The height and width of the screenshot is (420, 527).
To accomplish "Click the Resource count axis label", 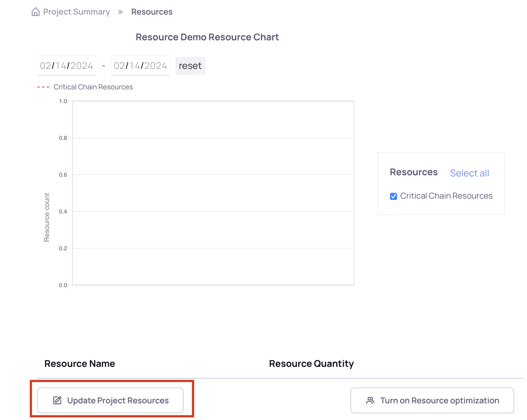I will (47, 217).
